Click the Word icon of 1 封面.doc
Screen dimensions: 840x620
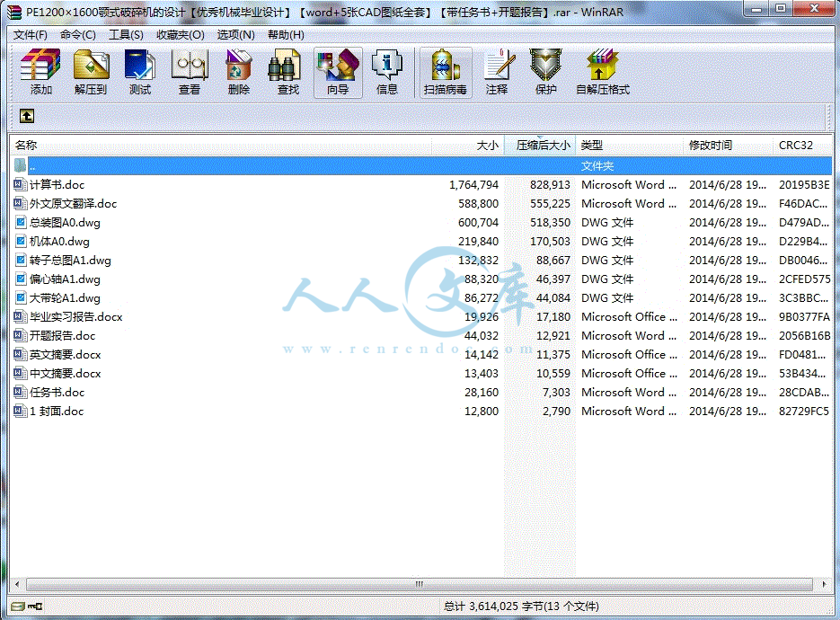[21, 411]
